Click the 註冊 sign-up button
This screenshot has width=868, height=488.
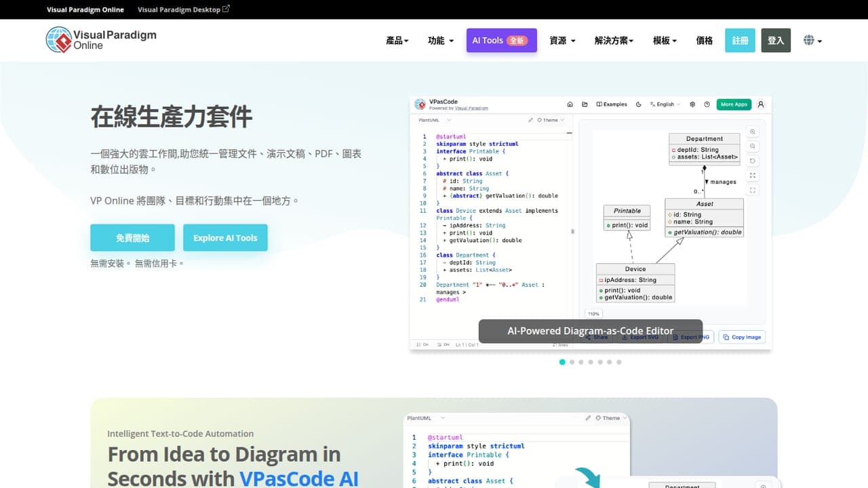(x=741, y=41)
